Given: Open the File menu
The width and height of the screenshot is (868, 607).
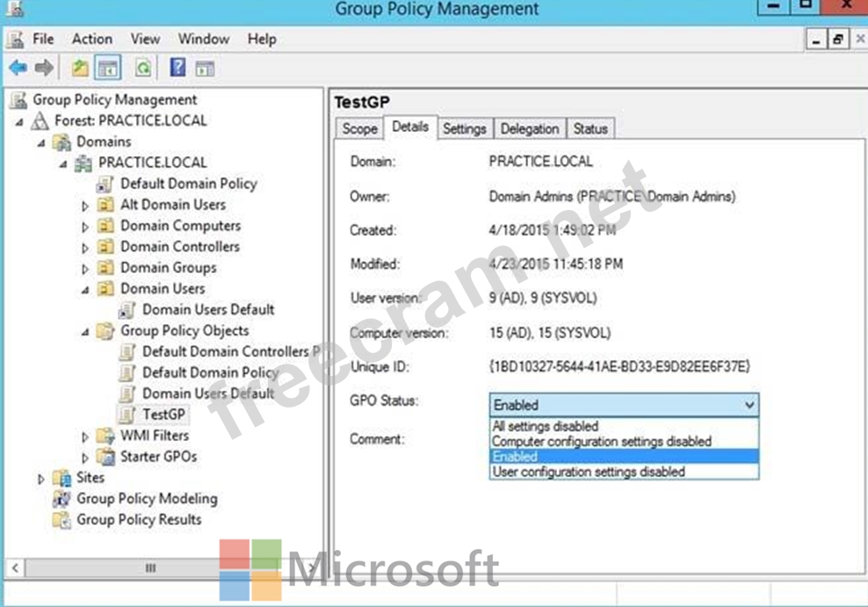Looking at the screenshot, I should click(43, 40).
